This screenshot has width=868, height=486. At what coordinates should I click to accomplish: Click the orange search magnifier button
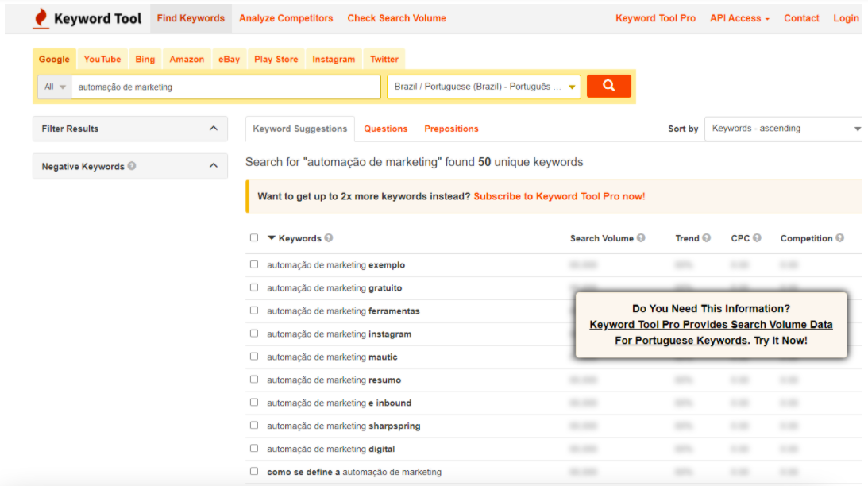(608, 86)
